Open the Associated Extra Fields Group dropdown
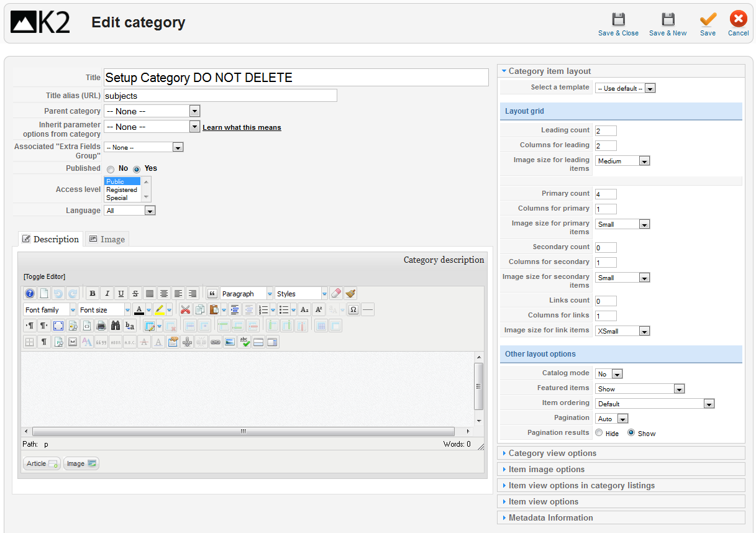 click(x=143, y=147)
